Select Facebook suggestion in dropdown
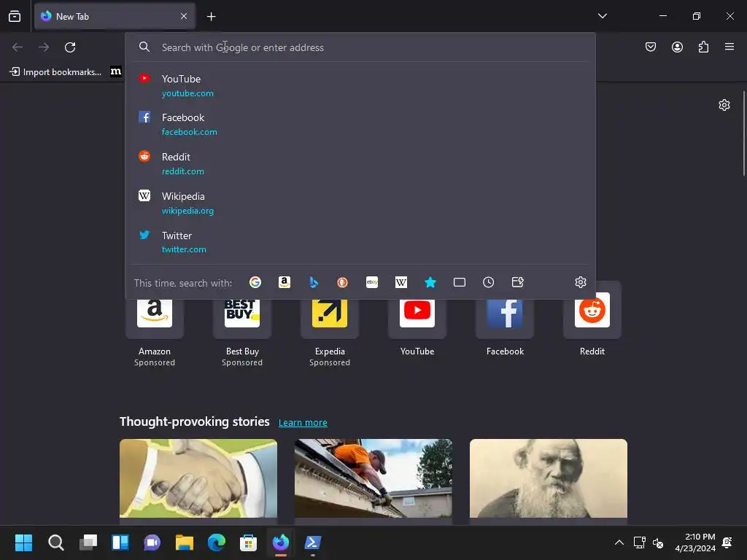 coord(360,124)
